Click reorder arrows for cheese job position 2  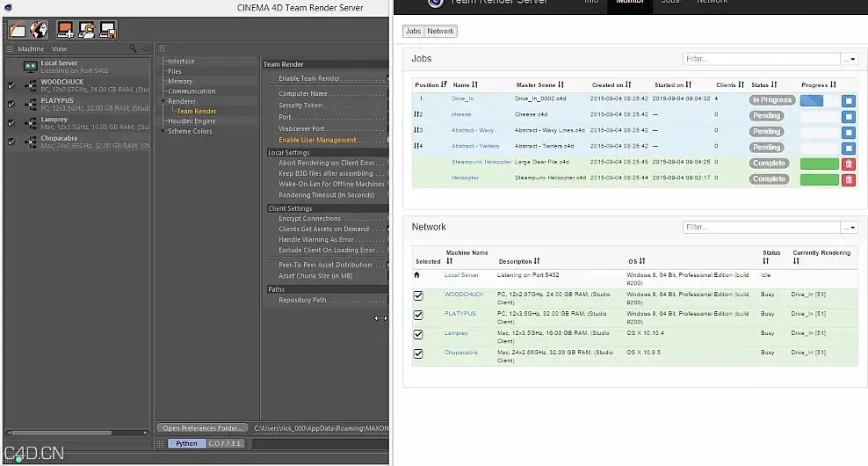(x=416, y=114)
